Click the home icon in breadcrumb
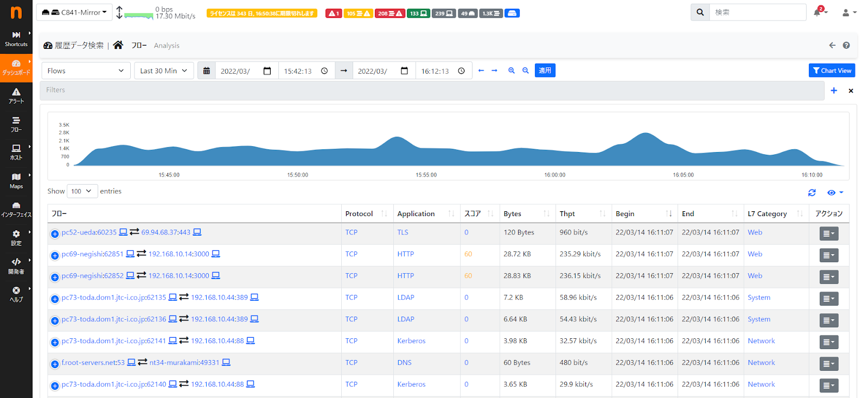The image size is (868, 398). coord(118,45)
